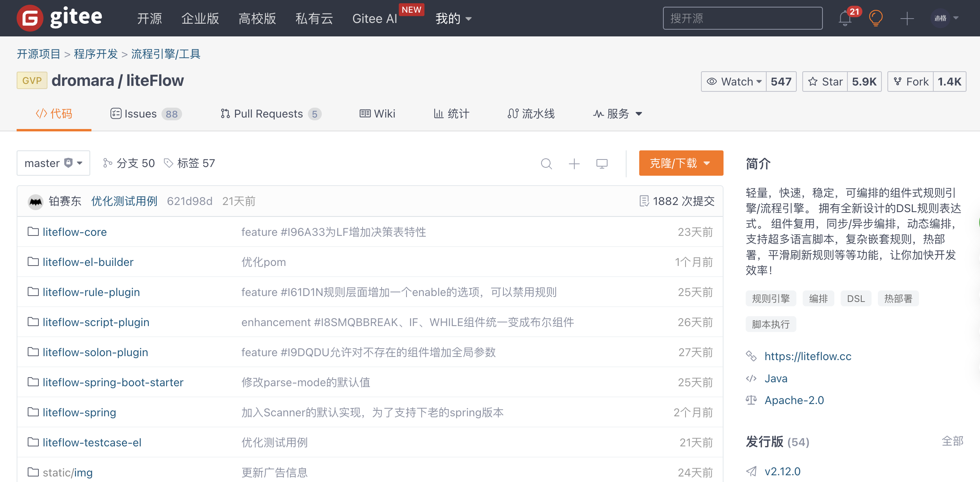This screenshot has height=482, width=980.
Task: Click the folder icon for liteflow-script-plugin
Action: pyautogui.click(x=33, y=322)
